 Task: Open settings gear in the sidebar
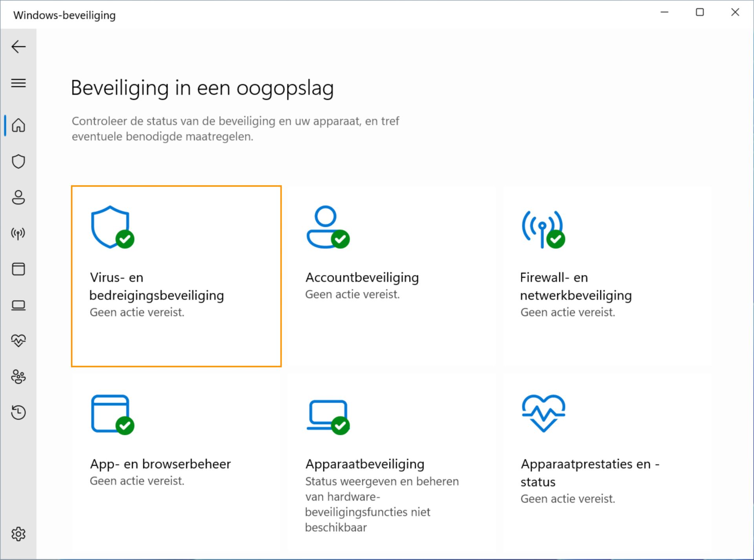[18, 534]
